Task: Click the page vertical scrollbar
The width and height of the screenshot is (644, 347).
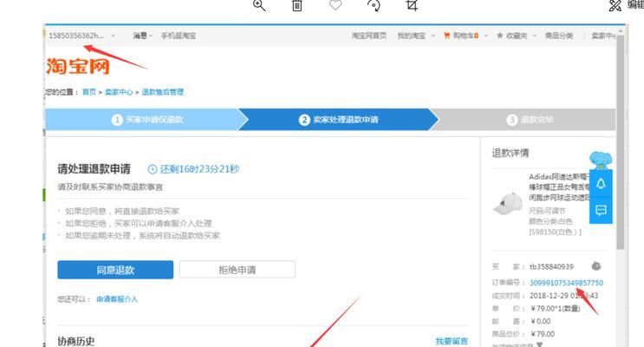Action: pos(621,142)
